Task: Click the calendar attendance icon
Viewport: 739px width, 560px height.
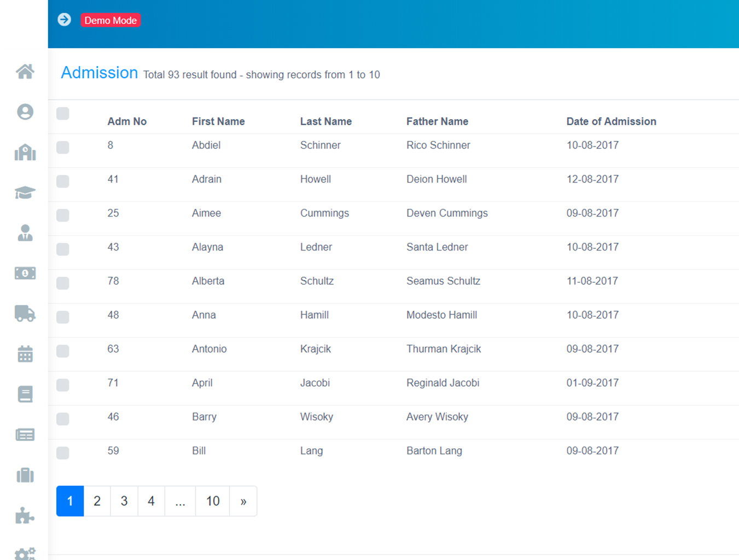Action: (x=25, y=354)
